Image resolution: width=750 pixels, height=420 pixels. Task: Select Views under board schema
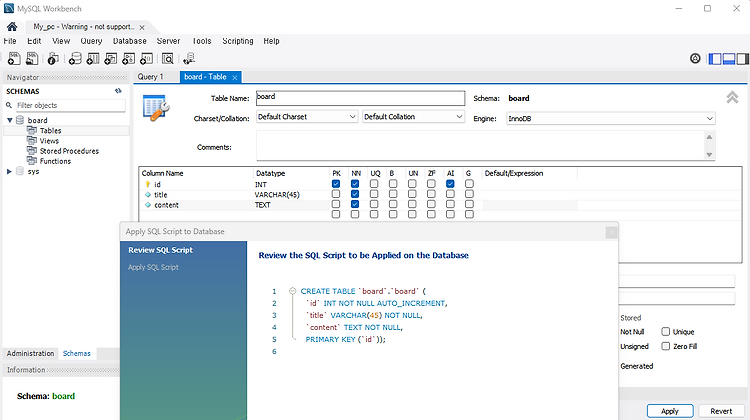[x=49, y=141]
